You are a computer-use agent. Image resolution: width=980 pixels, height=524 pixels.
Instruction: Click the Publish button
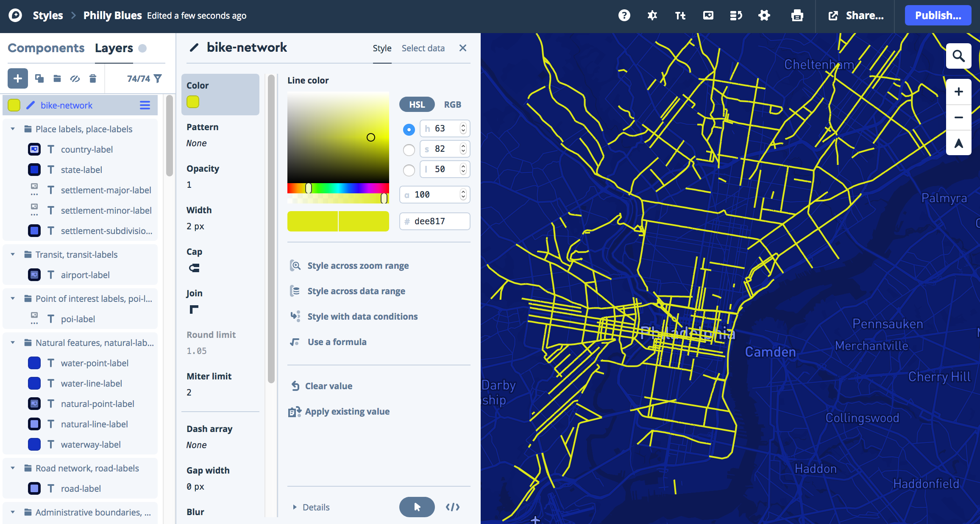938,16
